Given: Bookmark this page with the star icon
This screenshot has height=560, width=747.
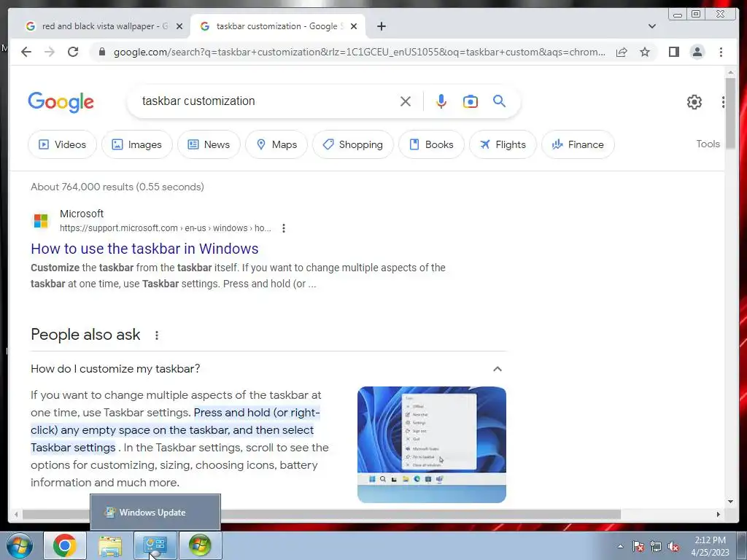Looking at the screenshot, I should 645,52.
